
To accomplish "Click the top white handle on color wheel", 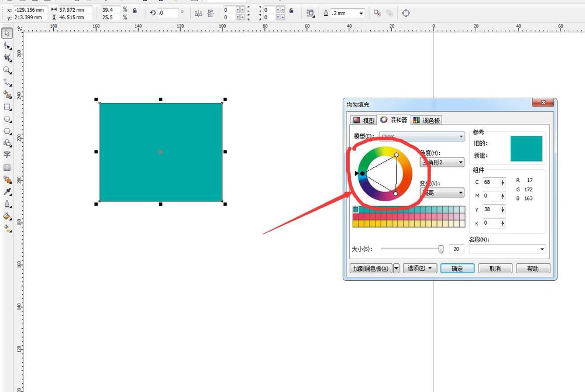I will tap(397, 155).
